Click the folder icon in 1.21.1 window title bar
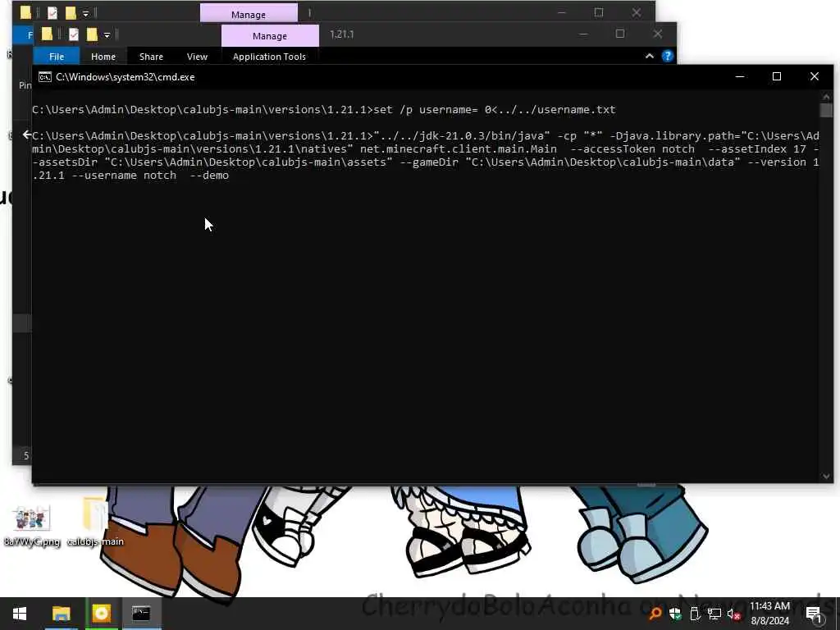The width and height of the screenshot is (840, 630). coord(47,34)
